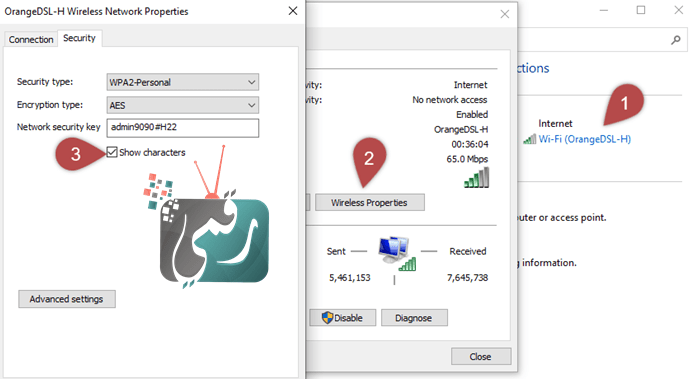Close the Network and Sharing window
This screenshot has height=379, width=697.
pos(678,10)
